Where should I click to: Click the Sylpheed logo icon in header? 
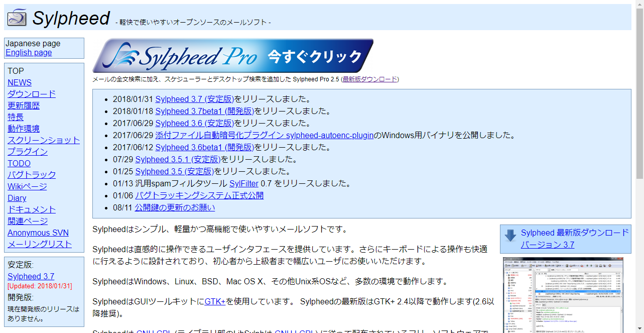pos(17,18)
